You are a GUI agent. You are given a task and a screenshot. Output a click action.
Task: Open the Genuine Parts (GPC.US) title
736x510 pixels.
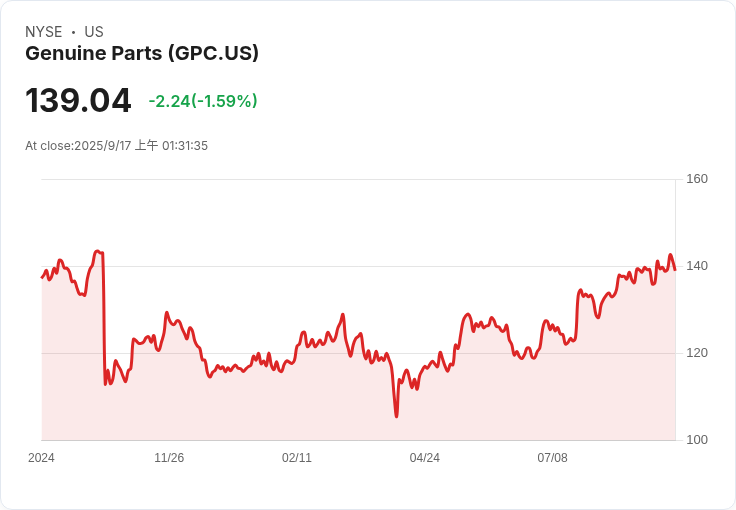tap(142, 54)
